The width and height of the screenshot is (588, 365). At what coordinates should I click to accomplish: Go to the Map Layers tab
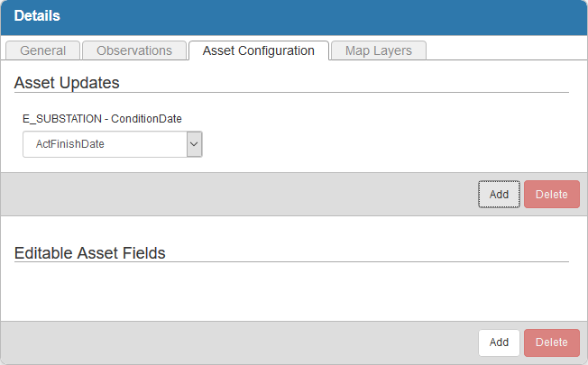pyautogui.click(x=378, y=50)
